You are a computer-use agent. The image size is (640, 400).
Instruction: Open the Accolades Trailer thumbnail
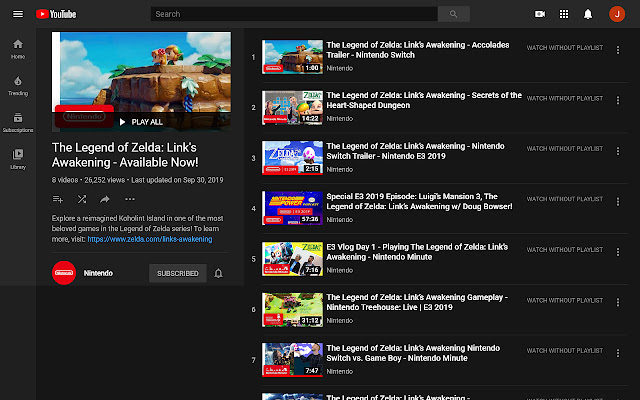tap(292, 57)
